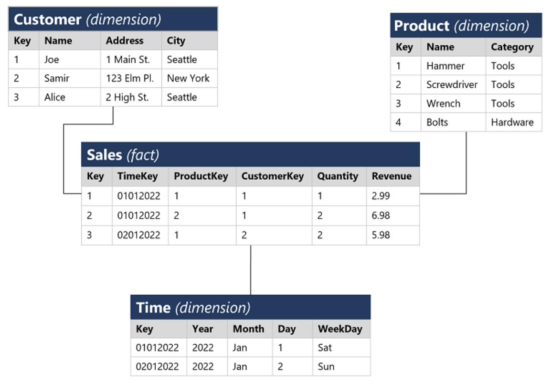Viewport: 551px width, 392px height.
Task: Select the Category column header in Product
Action: 514,47
